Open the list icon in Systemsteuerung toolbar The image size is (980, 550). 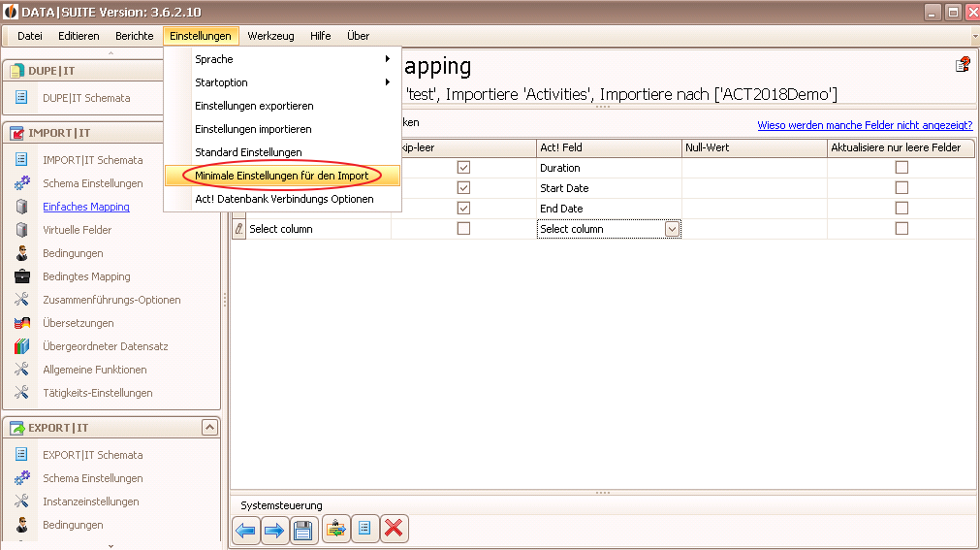(364, 530)
